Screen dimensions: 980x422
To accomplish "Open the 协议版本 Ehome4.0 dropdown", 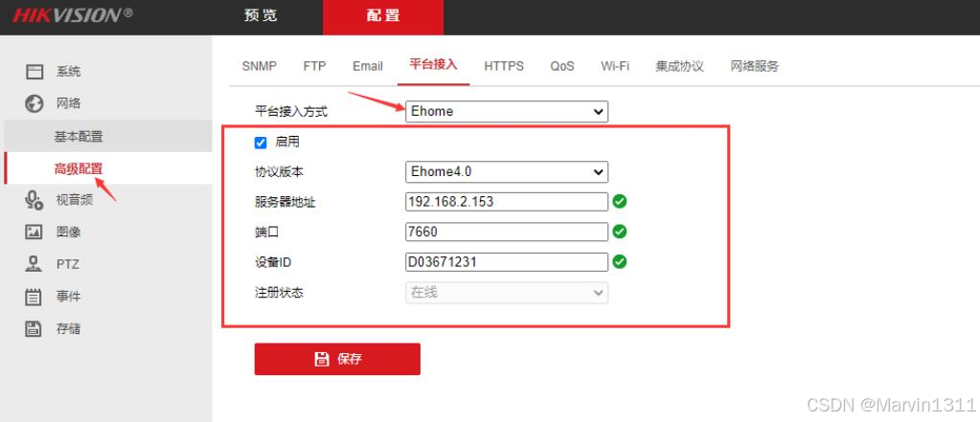I will coord(506,171).
